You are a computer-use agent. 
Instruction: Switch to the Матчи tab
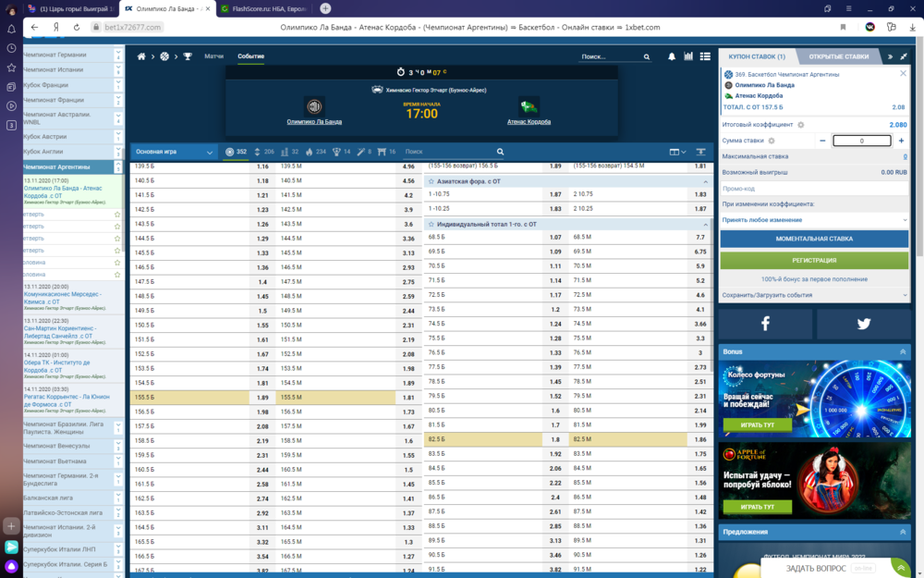coord(214,56)
